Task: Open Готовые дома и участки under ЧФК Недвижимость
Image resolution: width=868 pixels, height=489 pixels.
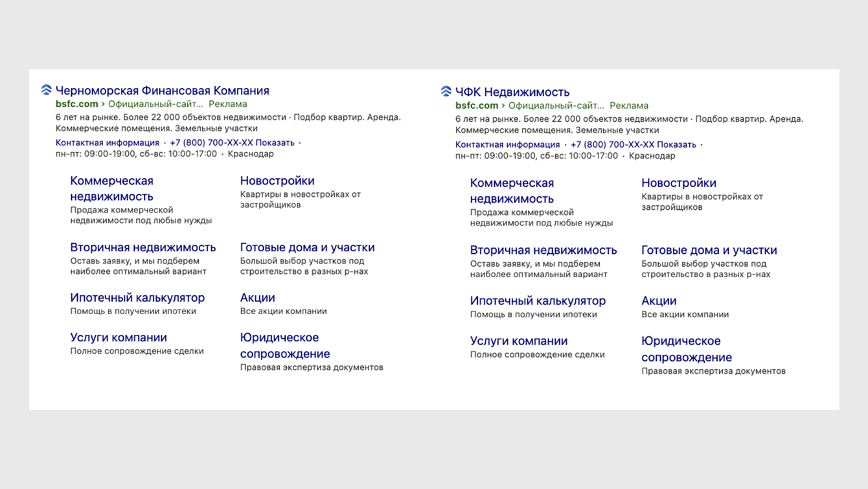Action: pyautogui.click(x=709, y=250)
